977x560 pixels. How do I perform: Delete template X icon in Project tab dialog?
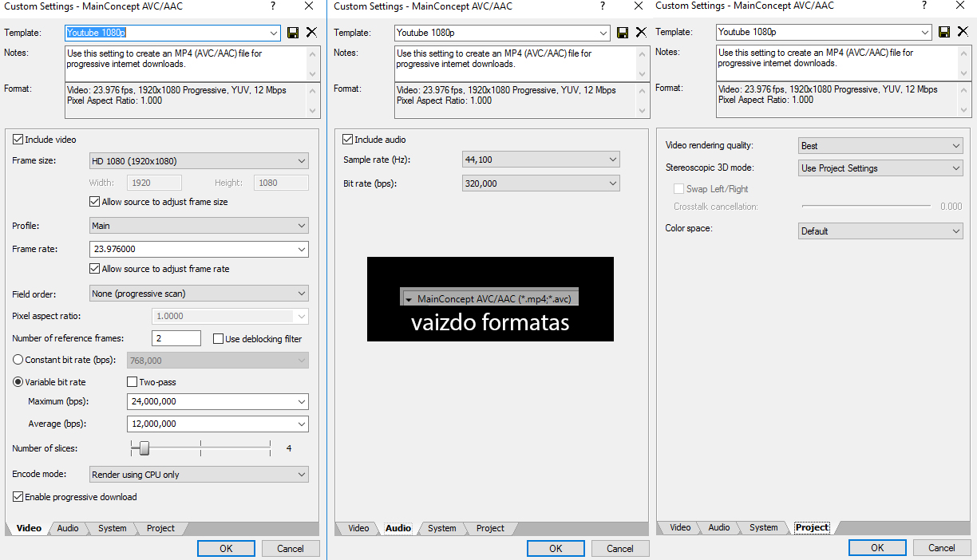click(963, 32)
